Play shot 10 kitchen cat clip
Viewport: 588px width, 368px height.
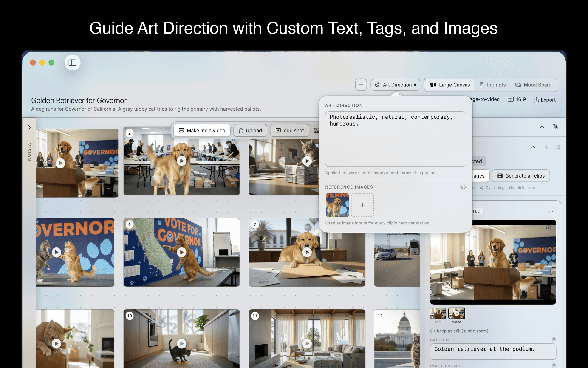pos(181,343)
